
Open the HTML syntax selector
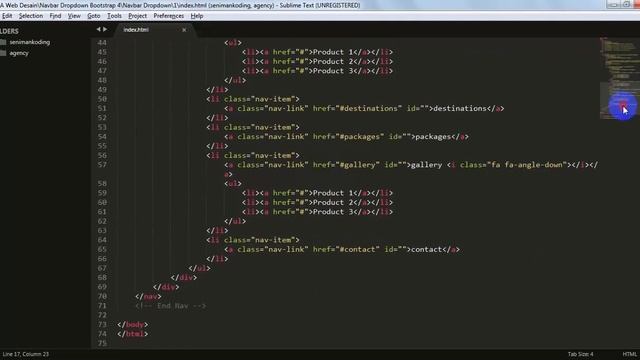[x=629, y=354]
